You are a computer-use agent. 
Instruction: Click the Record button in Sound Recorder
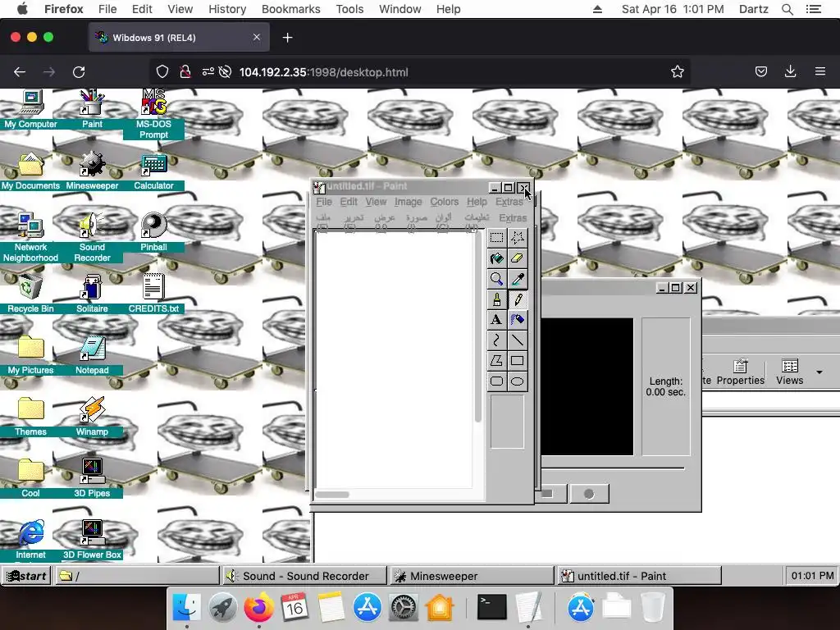[589, 494]
